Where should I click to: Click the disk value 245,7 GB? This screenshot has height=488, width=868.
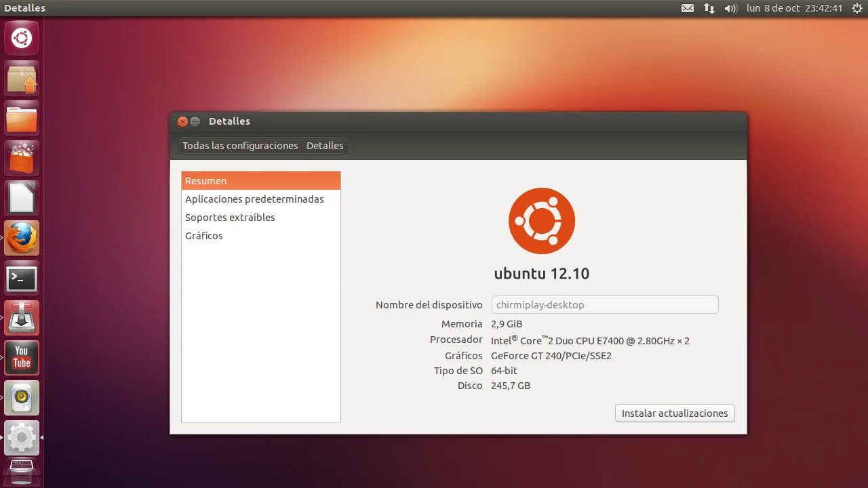pos(511,386)
